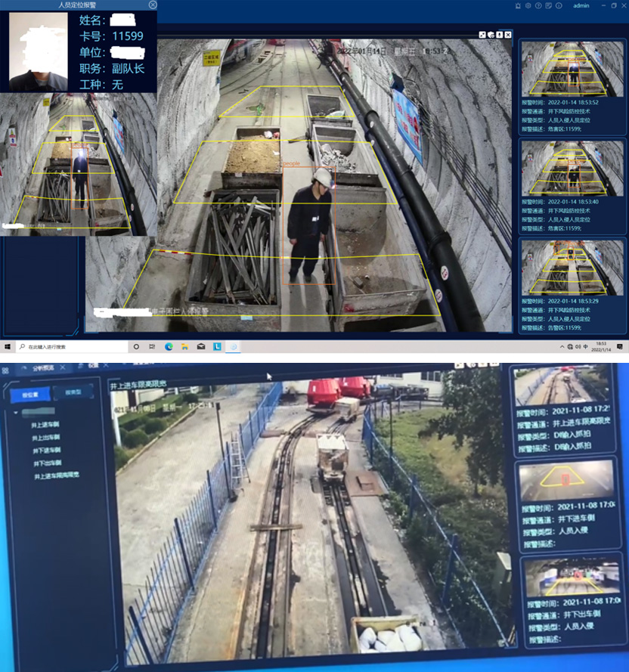This screenshot has width=629, height=672.
Task: Open the settings gear icon in title bar
Action: tap(528, 5)
